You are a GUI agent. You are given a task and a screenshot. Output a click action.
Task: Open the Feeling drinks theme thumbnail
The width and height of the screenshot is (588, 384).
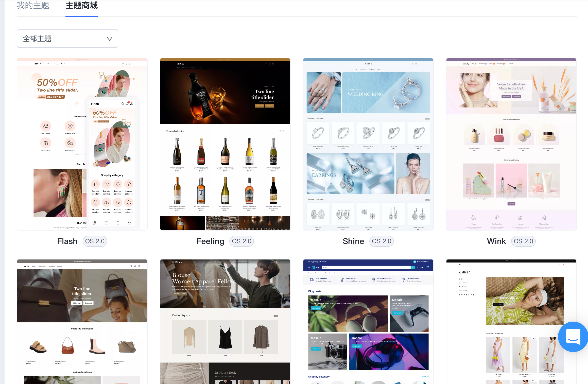click(x=225, y=144)
